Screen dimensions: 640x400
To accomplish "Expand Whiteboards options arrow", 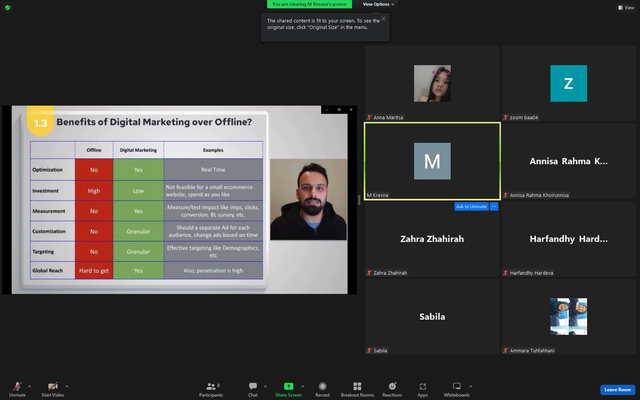I will tap(471, 386).
